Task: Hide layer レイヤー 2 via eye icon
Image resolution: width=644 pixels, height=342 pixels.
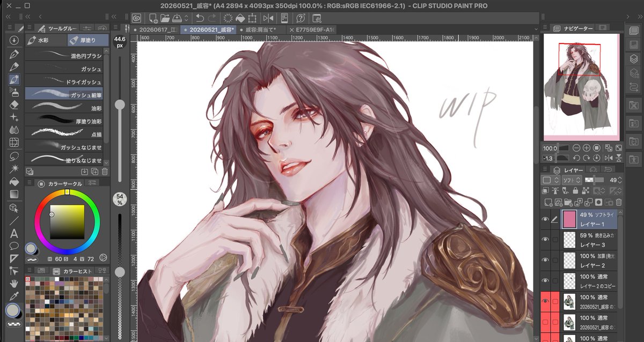Action: click(546, 260)
